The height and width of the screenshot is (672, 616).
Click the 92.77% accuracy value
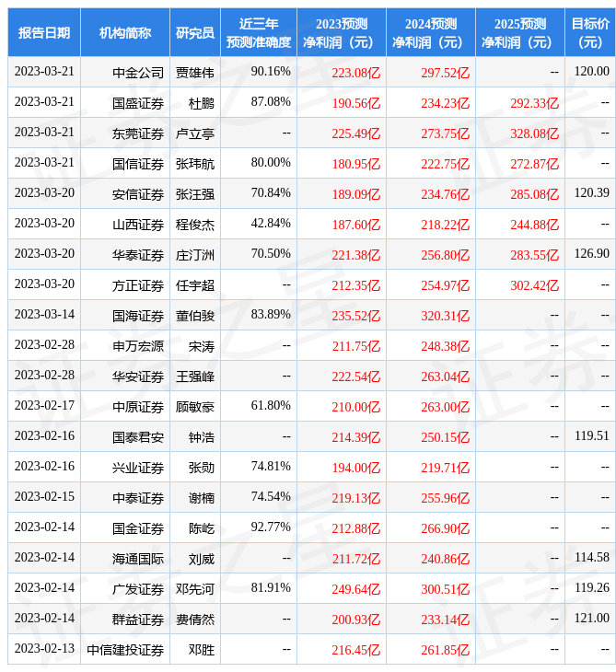coord(271,527)
